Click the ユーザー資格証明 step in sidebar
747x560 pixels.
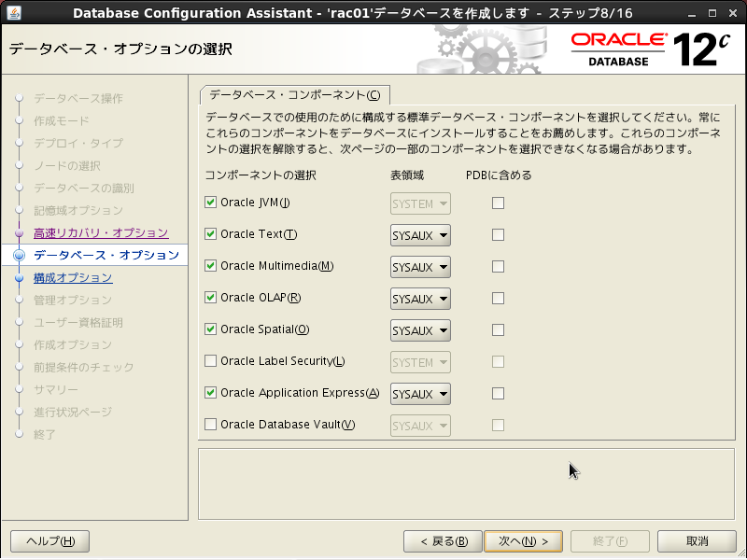[78, 322]
